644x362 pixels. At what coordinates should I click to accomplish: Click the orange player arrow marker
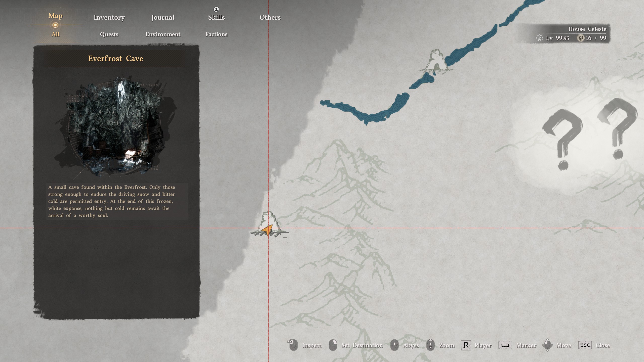point(267,230)
